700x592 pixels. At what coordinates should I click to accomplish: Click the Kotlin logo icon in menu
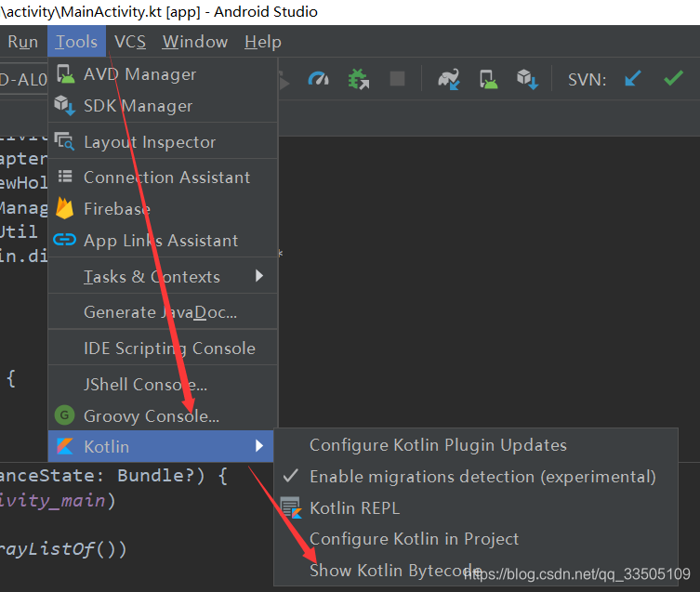click(65, 446)
